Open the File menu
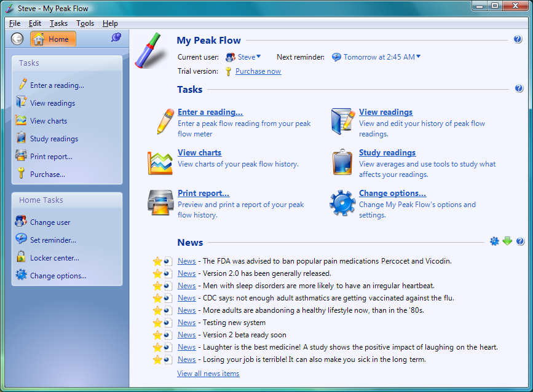The width and height of the screenshot is (533, 392). [x=15, y=23]
